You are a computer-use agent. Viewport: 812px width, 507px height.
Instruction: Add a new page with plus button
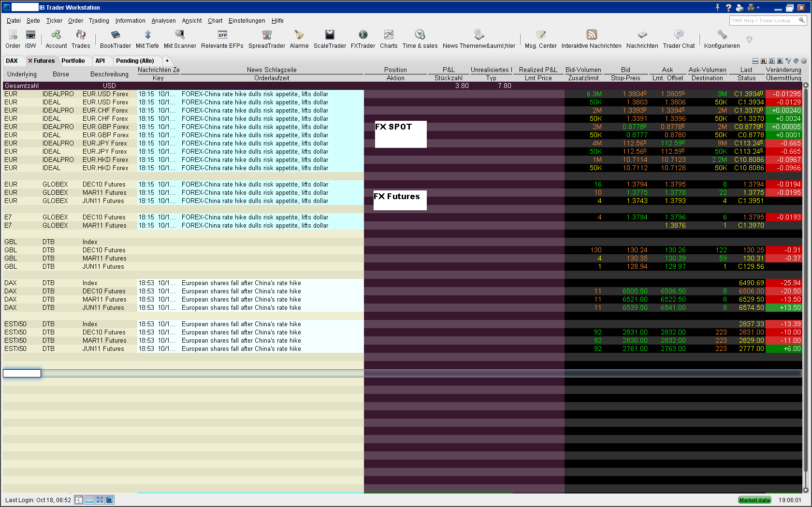coord(167,61)
